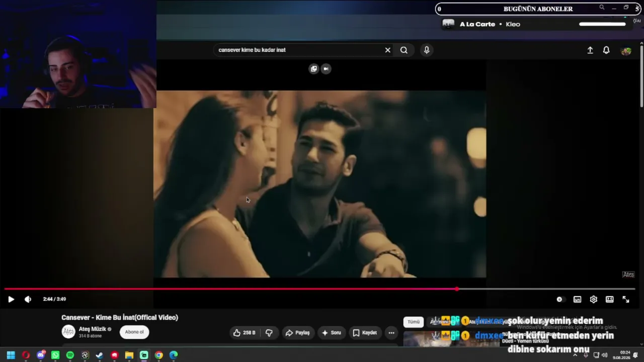Open File Explorer from the taskbar
The width and height of the screenshot is (644, 362).
(x=129, y=355)
